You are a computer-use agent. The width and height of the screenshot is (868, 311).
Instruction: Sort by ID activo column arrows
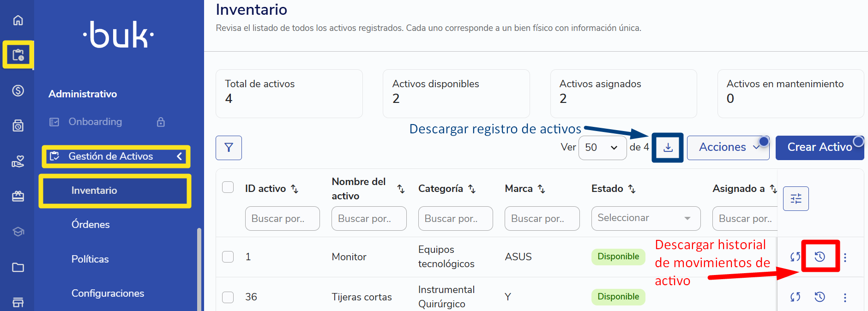pyautogui.click(x=295, y=189)
